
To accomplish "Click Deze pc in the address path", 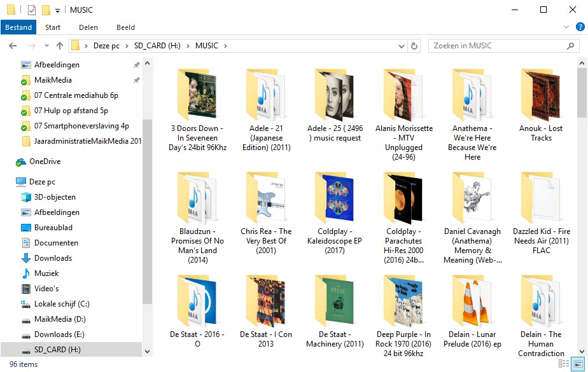I will [x=106, y=46].
